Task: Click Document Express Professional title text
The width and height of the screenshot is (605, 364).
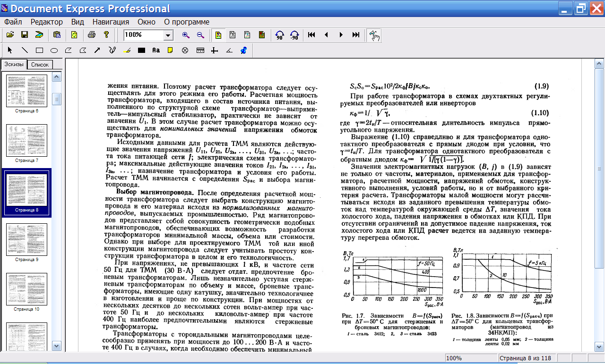Action: click(x=90, y=8)
